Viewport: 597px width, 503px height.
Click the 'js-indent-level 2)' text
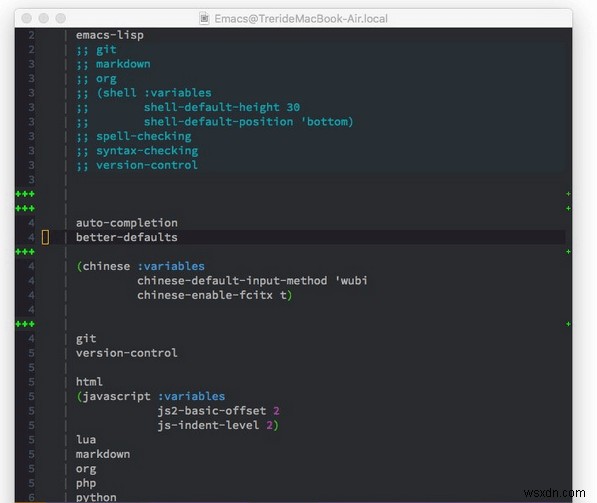219,425
